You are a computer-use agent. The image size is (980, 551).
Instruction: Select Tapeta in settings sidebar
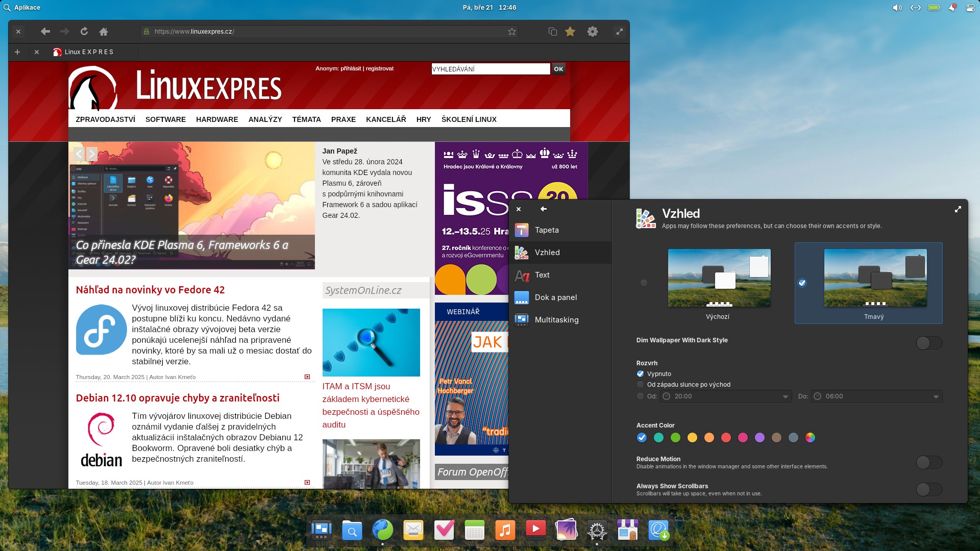click(560, 230)
